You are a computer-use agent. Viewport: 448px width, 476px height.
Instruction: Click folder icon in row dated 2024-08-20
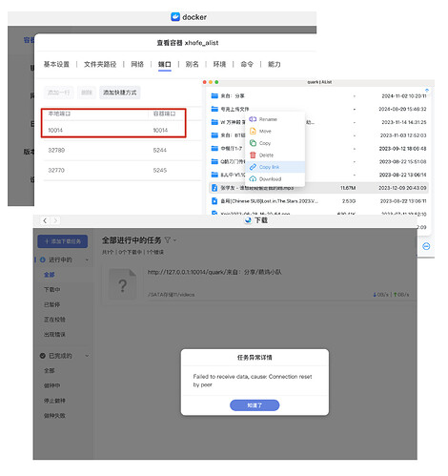(214, 109)
